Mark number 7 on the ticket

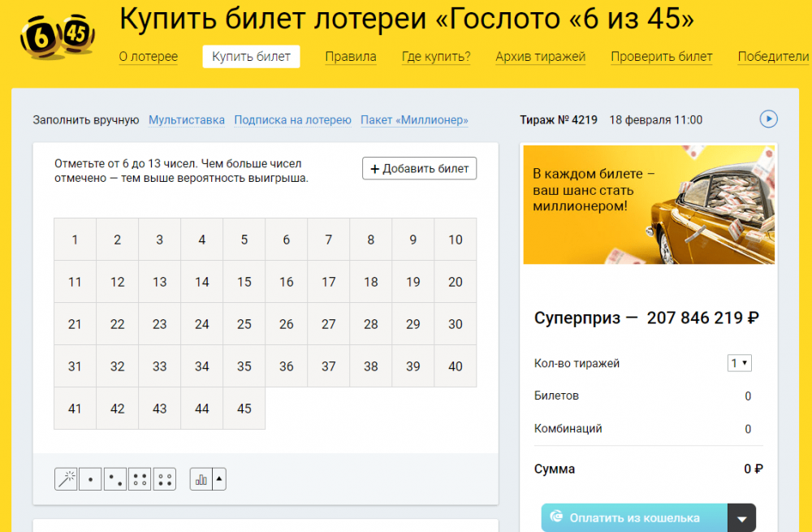coord(328,240)
